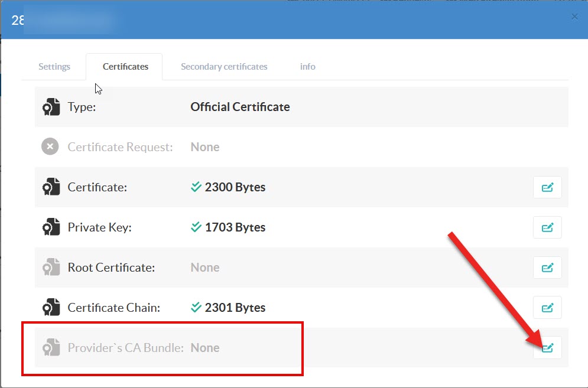The image size is (588, 388).
Task: Click the certificate icon beside Certificate label
Action: [x=51, y=187]
